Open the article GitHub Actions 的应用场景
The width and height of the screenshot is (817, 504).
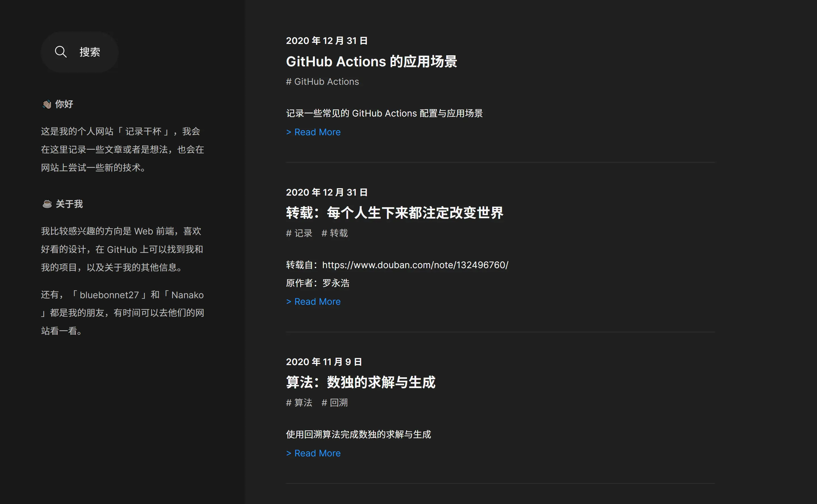point(372,62)
